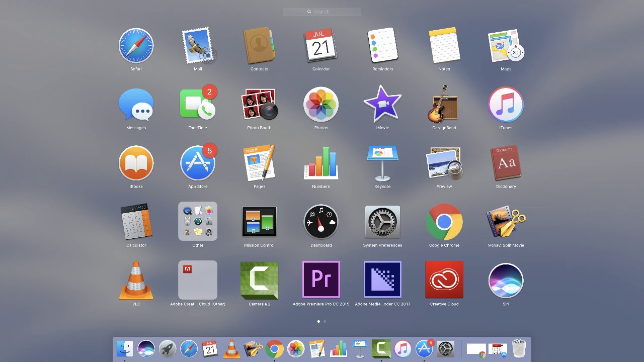This screenshot has height=362, width=644.
Task: Select the first Launchpad page dot
Action: pyautogui.click(x=318, y=321)
